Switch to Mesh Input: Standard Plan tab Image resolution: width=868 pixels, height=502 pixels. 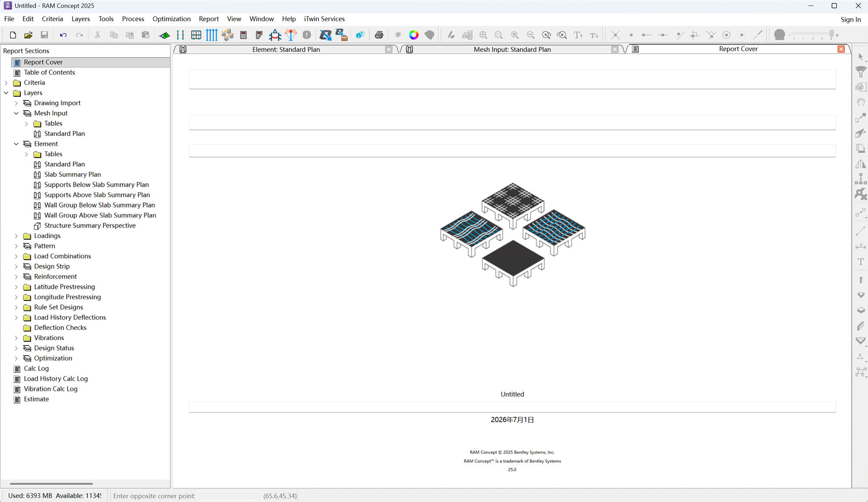(512, 50)
